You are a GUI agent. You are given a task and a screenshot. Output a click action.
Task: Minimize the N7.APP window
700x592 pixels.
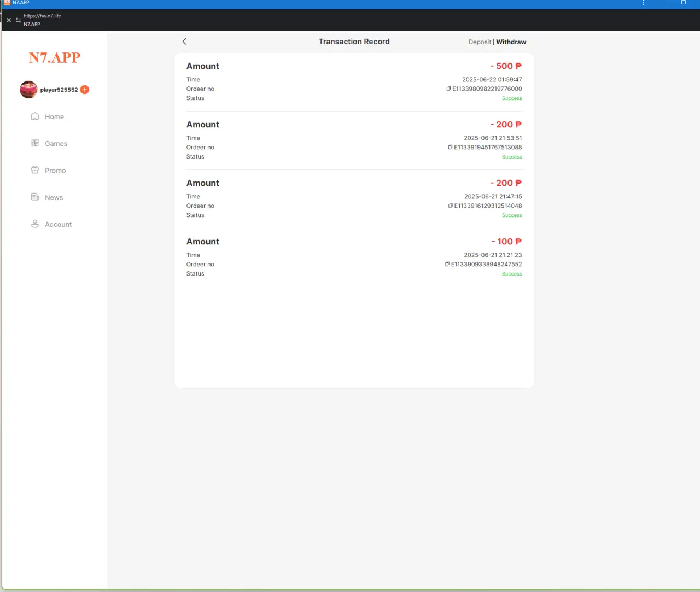tap(664, 3)
